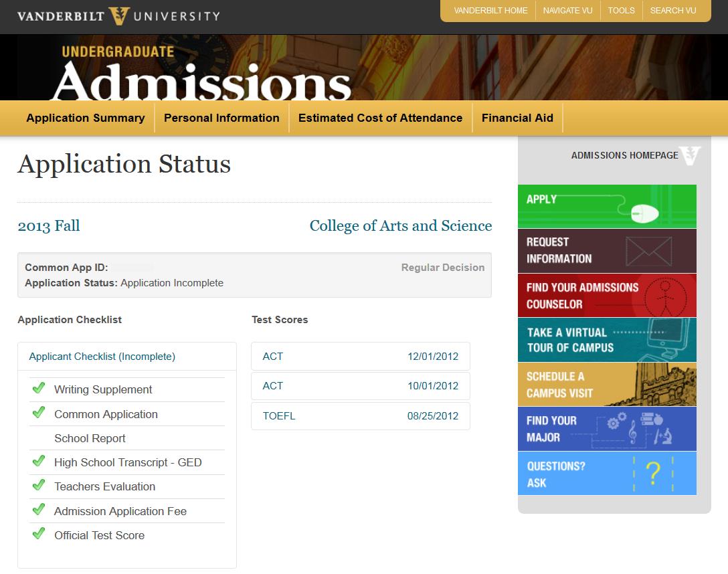728x574 pixels.
Task: Expand the Applicant Checklist (Incomplete) header
Action: pos(102,357)
